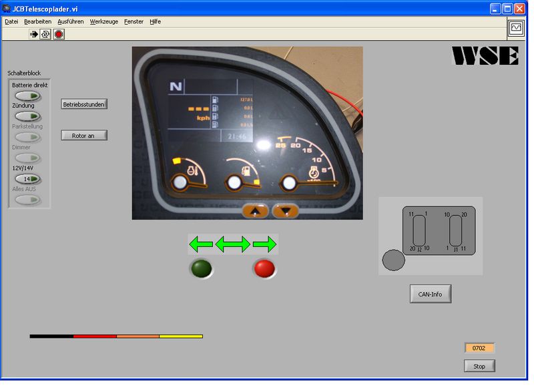Click the orange up-arrow button on dashboard
This screenshot has height=392, width=534.
[256, 211]
